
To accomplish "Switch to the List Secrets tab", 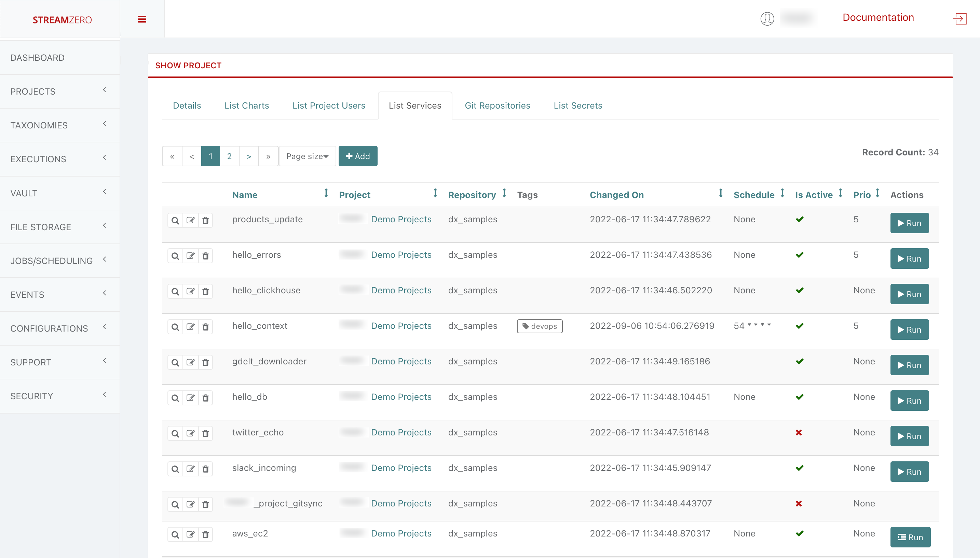I will click(578, 106).
